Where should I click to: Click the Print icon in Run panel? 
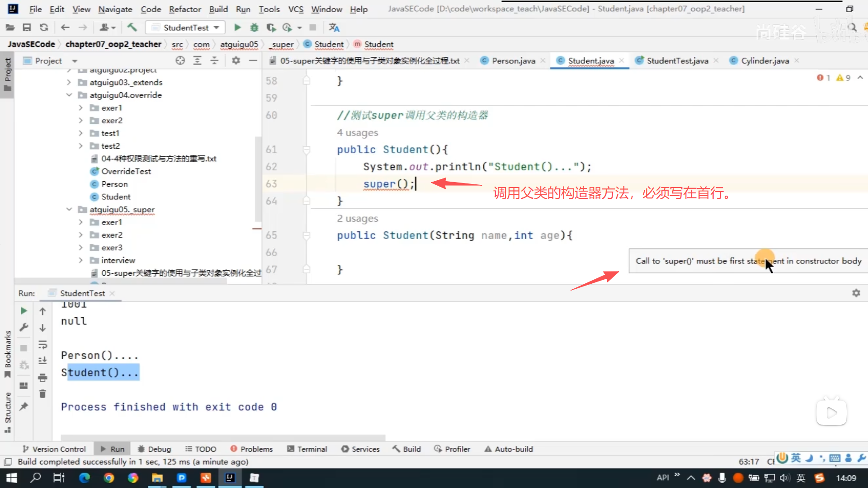pyautogui.click(x=42, y=377)
